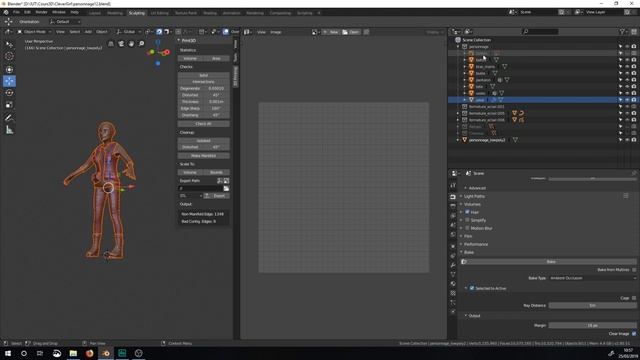Click Open button in image editor header
This screenshot has height=360, width=640.
(x=351, y=32)
